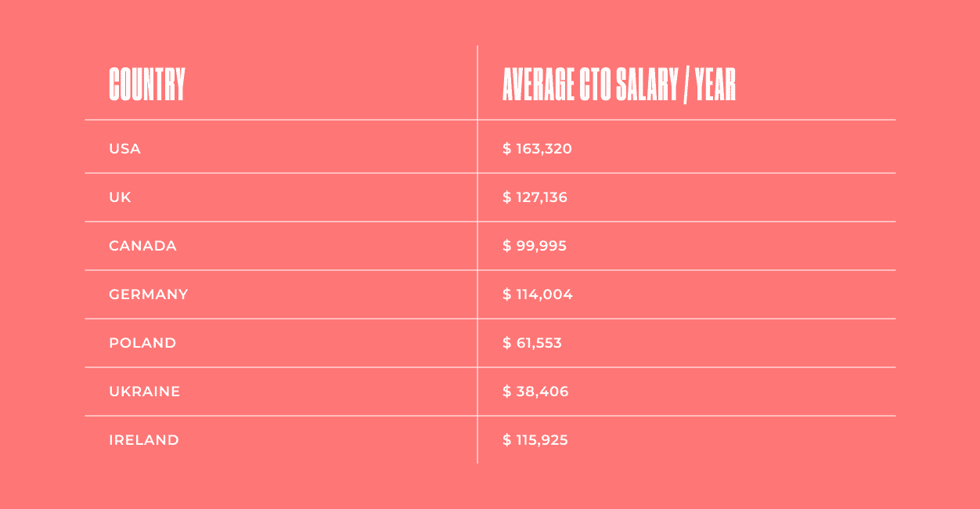Image resolution: width=980 pixels, height=509 pixels.
Task: Select the CANADA country cell
Action: [143, 246]
